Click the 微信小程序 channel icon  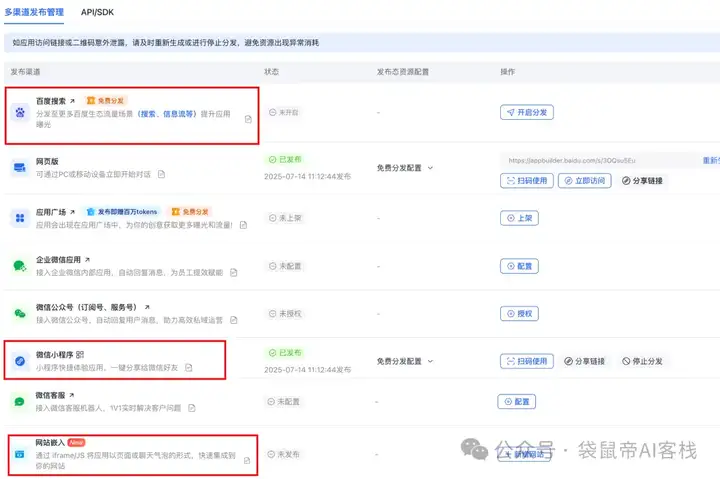20,361
